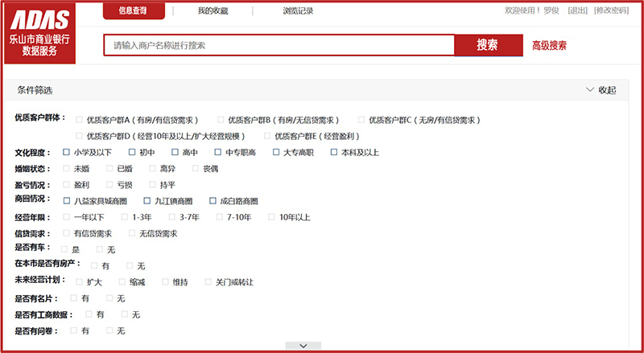Focus the merchant name search field
Viewport: 644px width, 353px height.
(279, 46)
